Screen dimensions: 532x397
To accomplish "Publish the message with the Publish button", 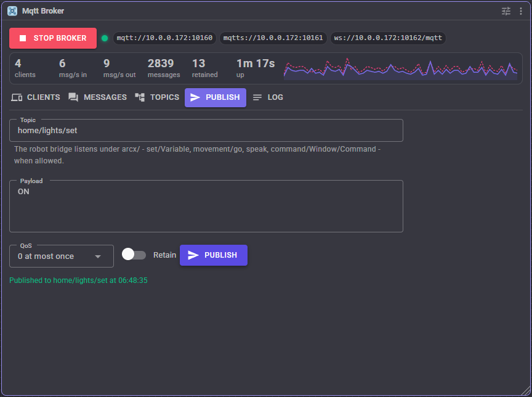I will [214, 255].
